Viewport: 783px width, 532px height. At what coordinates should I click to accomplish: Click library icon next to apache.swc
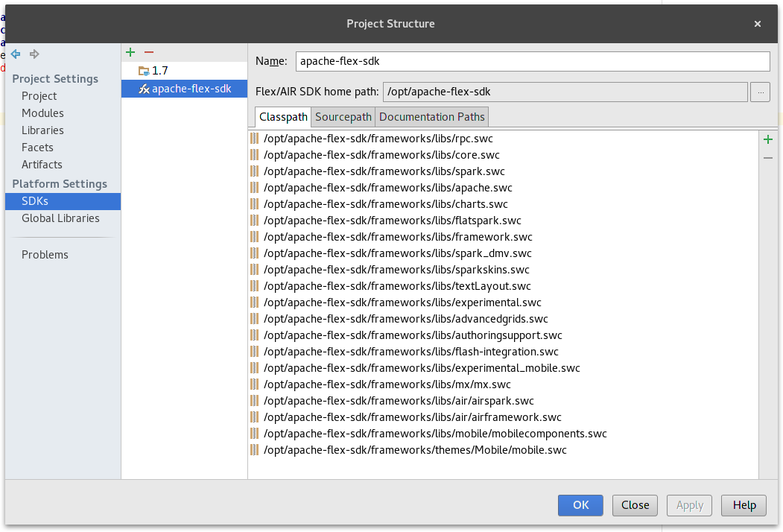pyautogui.click(x=255, y=188)
